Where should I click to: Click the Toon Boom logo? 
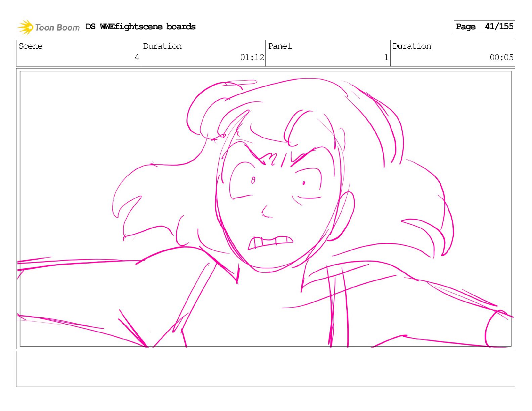(x=48, y=27)
